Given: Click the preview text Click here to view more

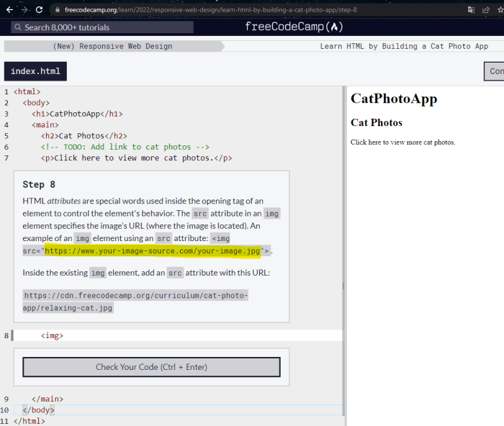Looking at the screenshot, I should pos(402,142).
